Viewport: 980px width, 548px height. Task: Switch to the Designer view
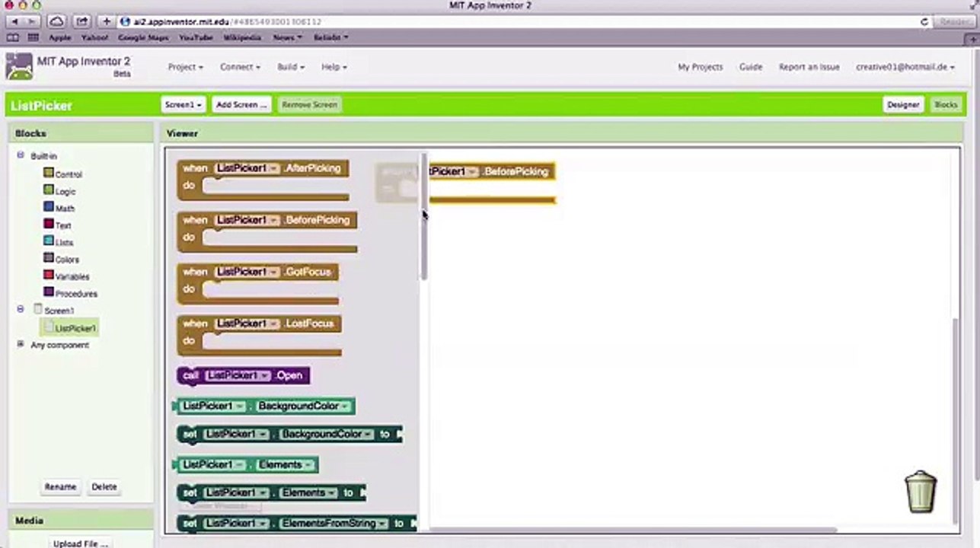(x=903, y=105)
